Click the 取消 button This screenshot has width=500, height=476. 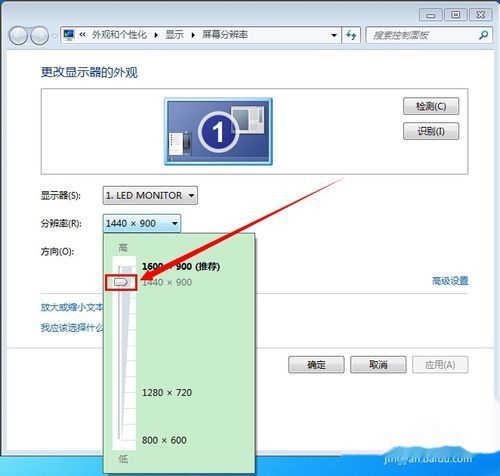click(378, 365)
